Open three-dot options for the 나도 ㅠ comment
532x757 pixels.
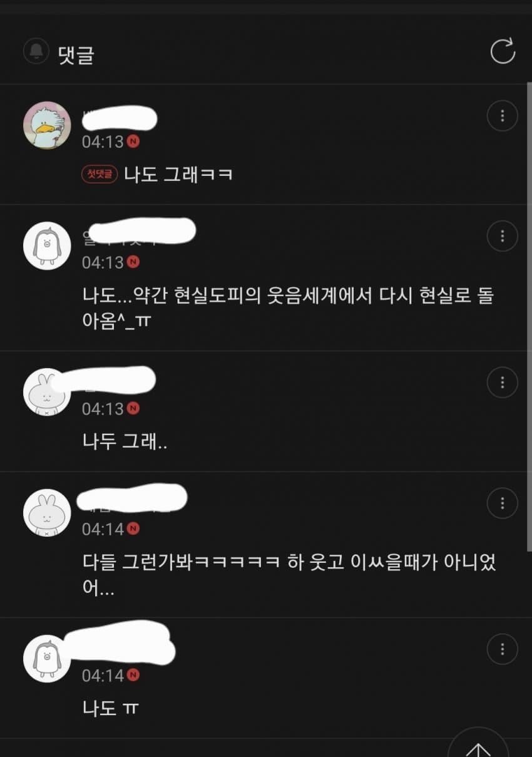point(502,649)
